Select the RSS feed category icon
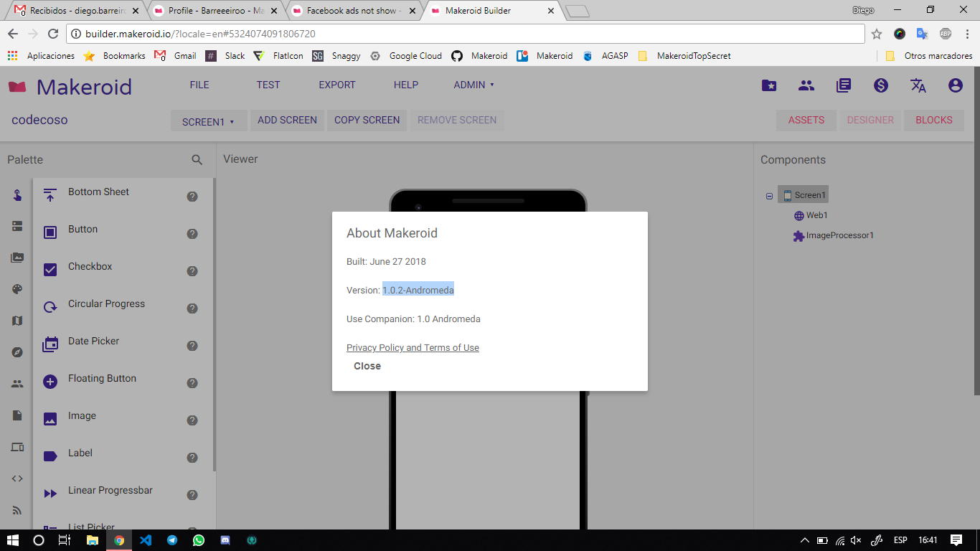Screen dimensions: 980x551 pyautogui.click(x=17, y=511)
